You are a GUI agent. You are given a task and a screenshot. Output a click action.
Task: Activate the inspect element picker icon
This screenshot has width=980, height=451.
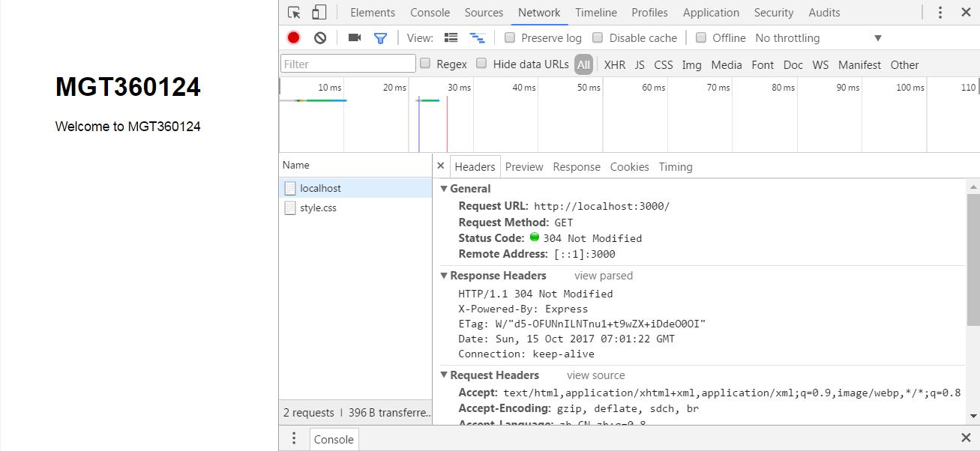pyautogui.click(x=294, y=13)
